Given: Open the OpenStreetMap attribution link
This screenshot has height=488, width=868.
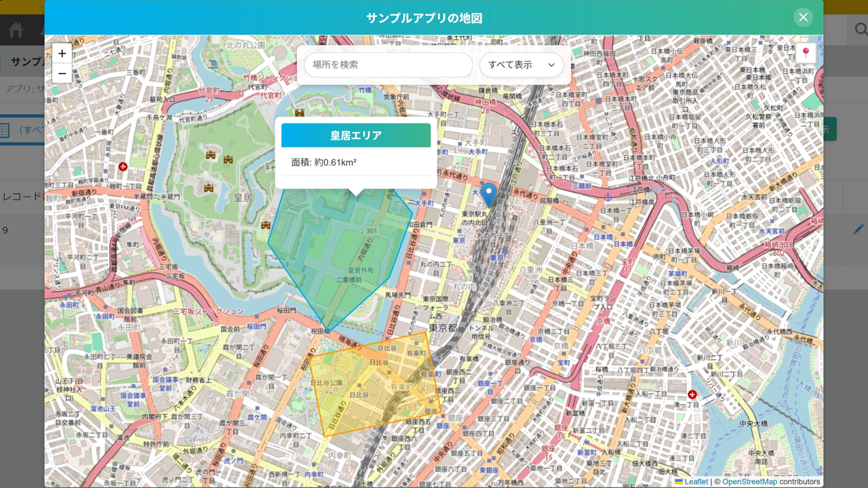Looking at the screenshot, I should click(x=749, y=482).
